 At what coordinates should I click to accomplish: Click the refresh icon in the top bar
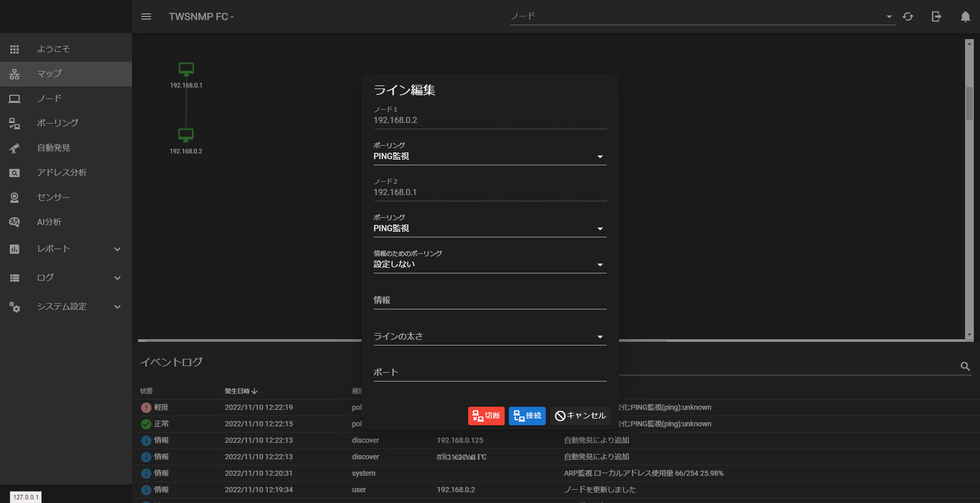(x=907, y=16)
